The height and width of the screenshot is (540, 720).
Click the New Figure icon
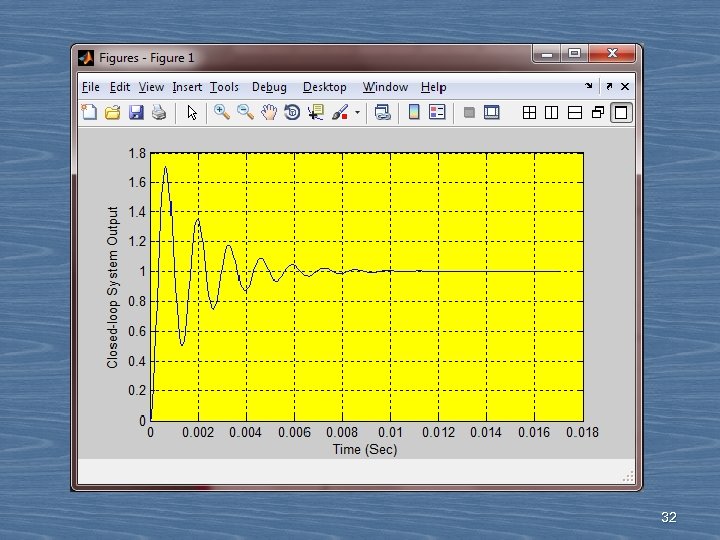(x=89, y=112)
